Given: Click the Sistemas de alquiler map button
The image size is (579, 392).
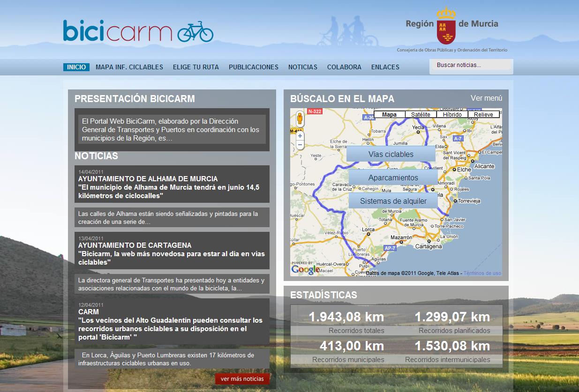Looking at the screenshot, I should tap(393, 201).
